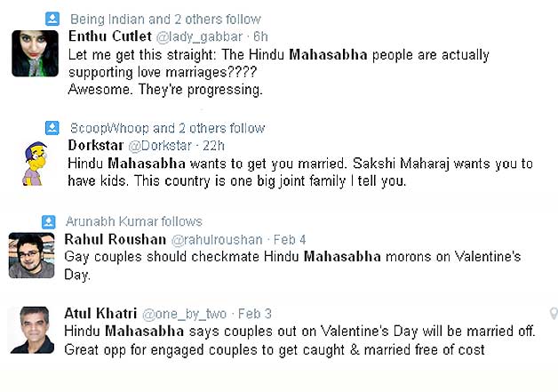Viewport: 558px width, 392px height.
Task: Visit the @one_by_two handle
Action: click(184, 315)
